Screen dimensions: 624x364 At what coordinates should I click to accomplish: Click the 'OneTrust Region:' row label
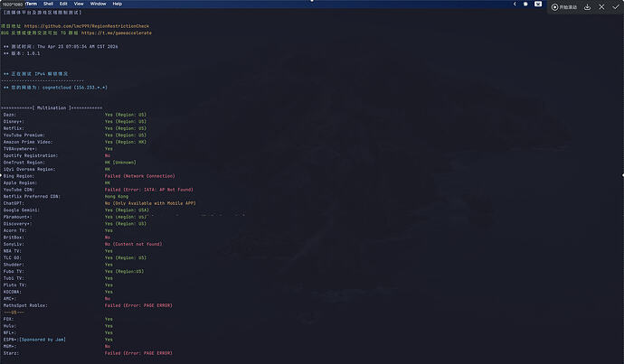tap(24, 163)
